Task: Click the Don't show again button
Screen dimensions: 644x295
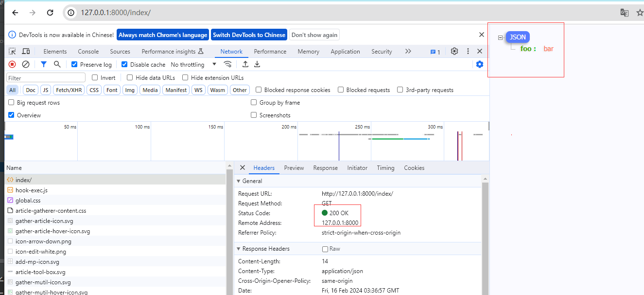Action: 314,35
